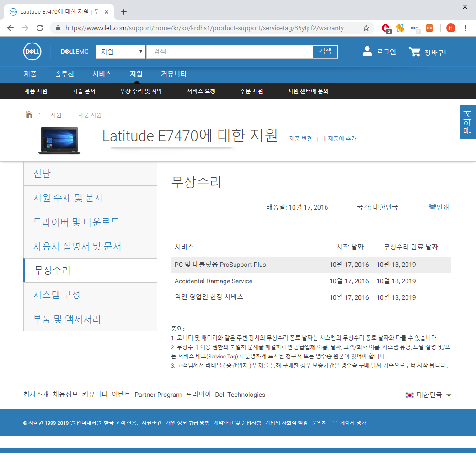Click the 내 제품에 추가 link
The width and height of the screenshot is (476, 465).
(x=339, y=139)
